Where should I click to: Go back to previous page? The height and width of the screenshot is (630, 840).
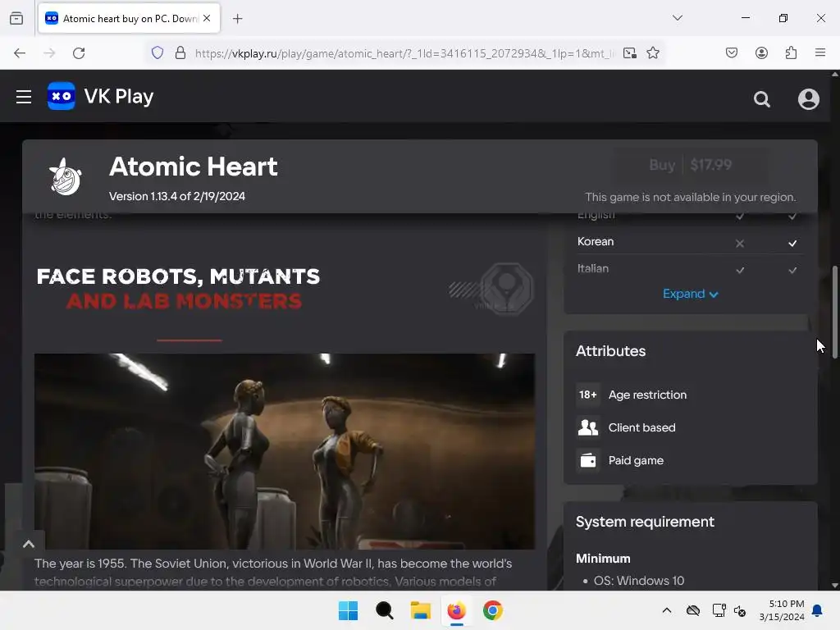pyautogui.click(x=20, y=53)
